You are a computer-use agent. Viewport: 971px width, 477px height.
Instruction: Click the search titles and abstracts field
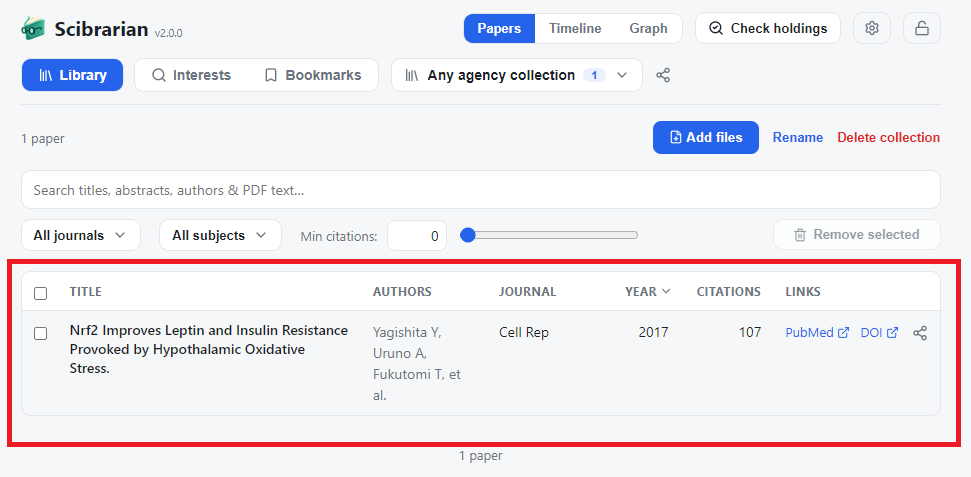click(x=481, y=190)
